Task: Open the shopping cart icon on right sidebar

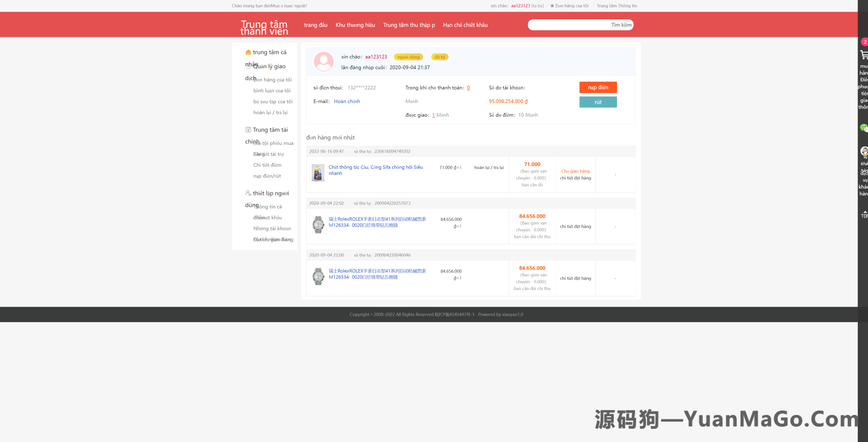Action: click(x=865, y=54)
